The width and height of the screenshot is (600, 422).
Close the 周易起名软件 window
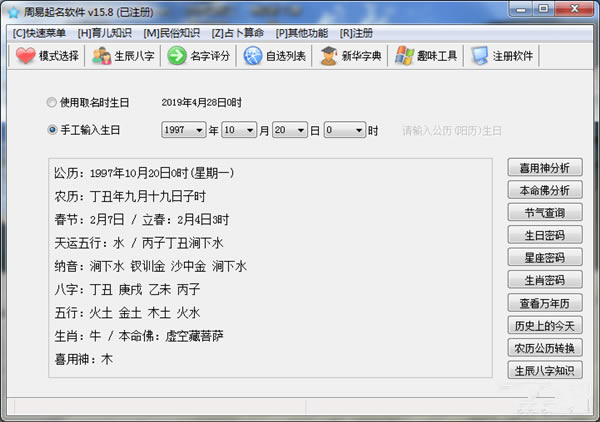(574, 9)
